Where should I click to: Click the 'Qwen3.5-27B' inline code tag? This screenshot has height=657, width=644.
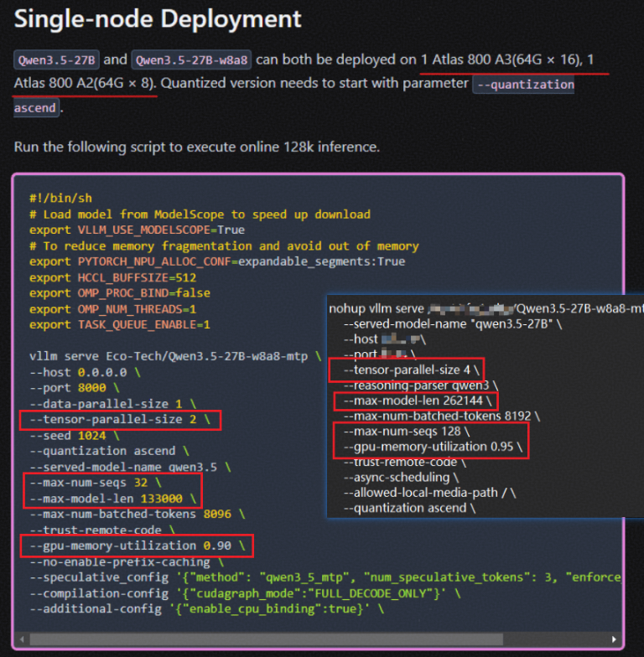click(x=57, y=60)
